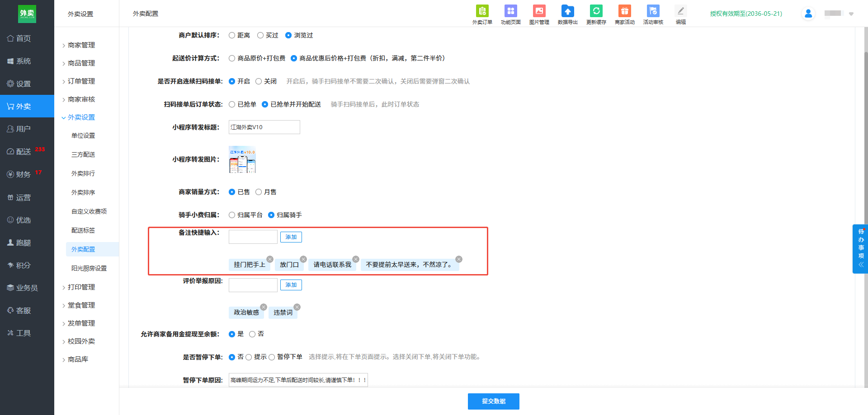Click the 提交数据 button
This screenshot has width=868, height=415.
[x=493, y=401]
